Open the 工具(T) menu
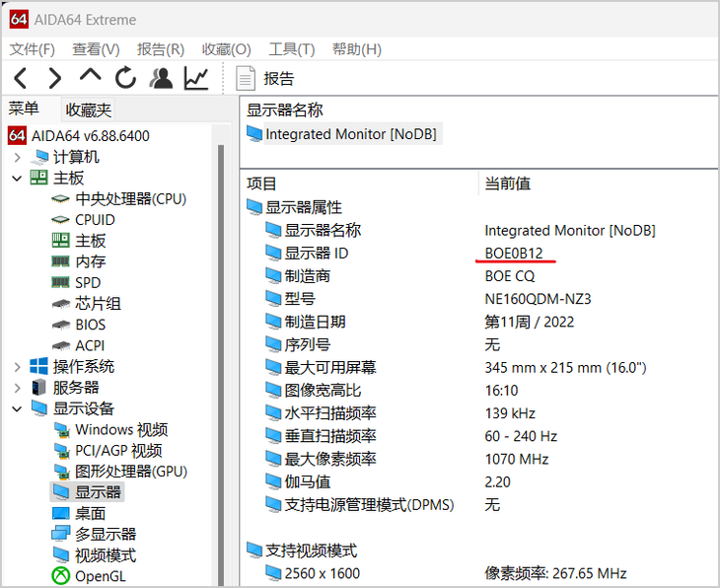Image resolution: width=720 pixels, height=588 pixels. 292,49
